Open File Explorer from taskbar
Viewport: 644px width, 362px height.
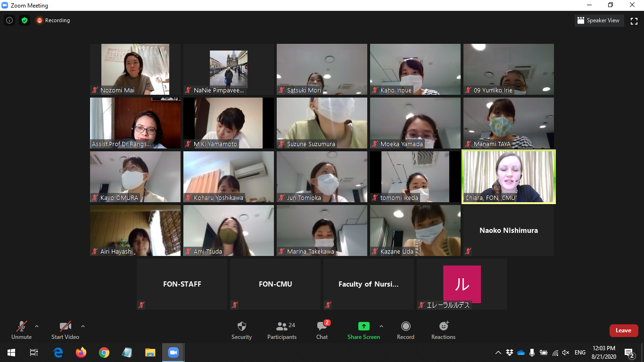[150, 353]
